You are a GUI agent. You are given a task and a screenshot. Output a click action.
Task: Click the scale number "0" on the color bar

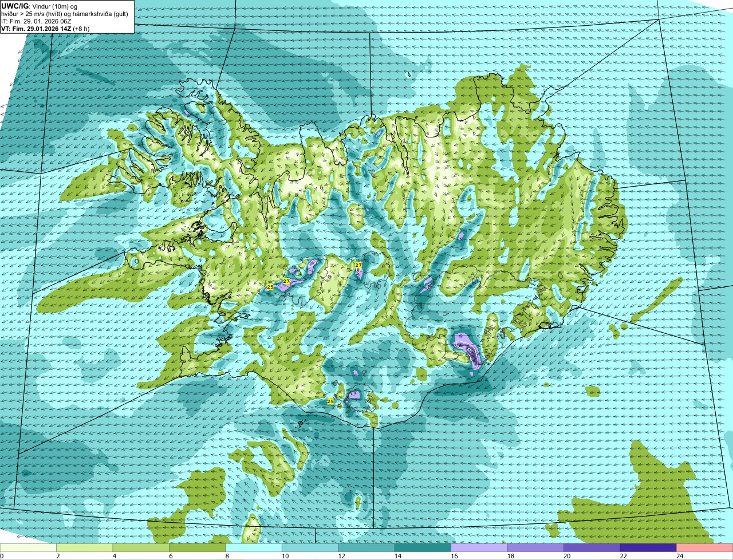pos(2,556)
